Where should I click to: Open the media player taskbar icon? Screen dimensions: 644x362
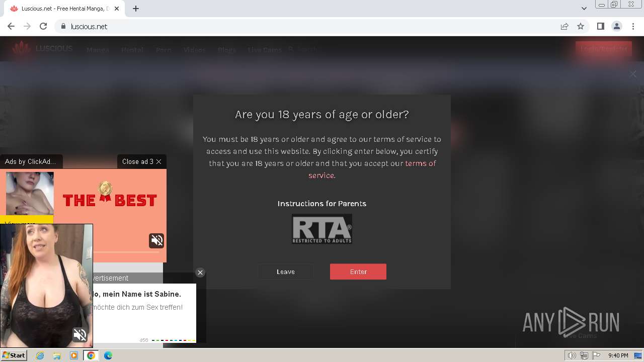(x=74, y=355)
